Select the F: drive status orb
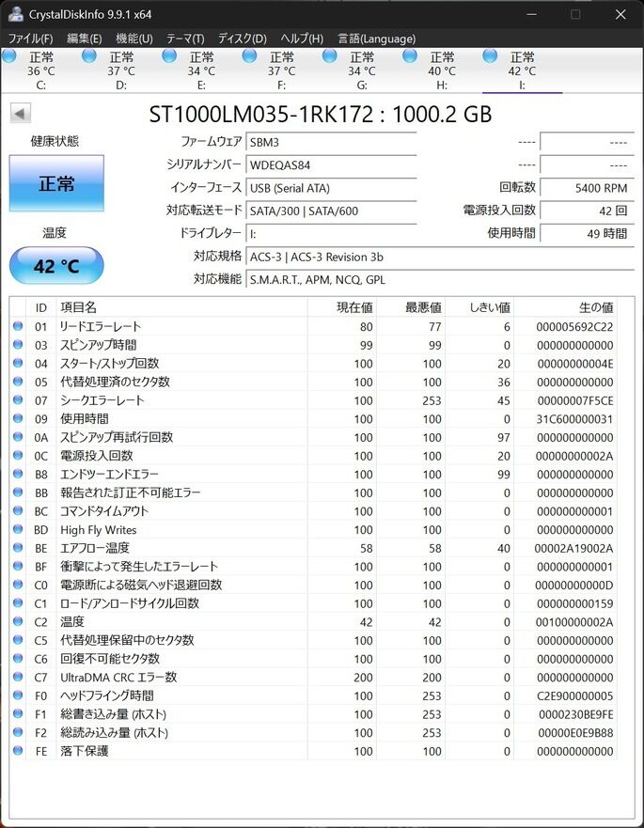Screen dimensions: 644x828 [x=249, y=55]
